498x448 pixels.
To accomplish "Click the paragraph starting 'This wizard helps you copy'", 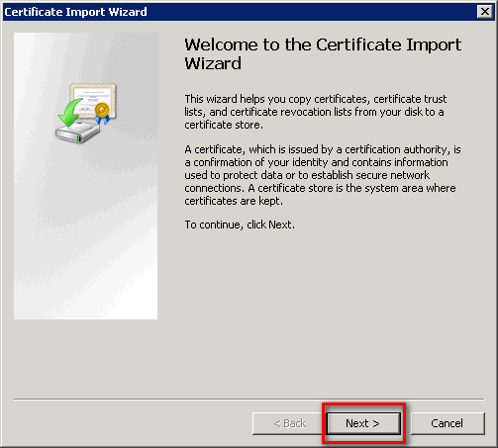I will [316, 112].
